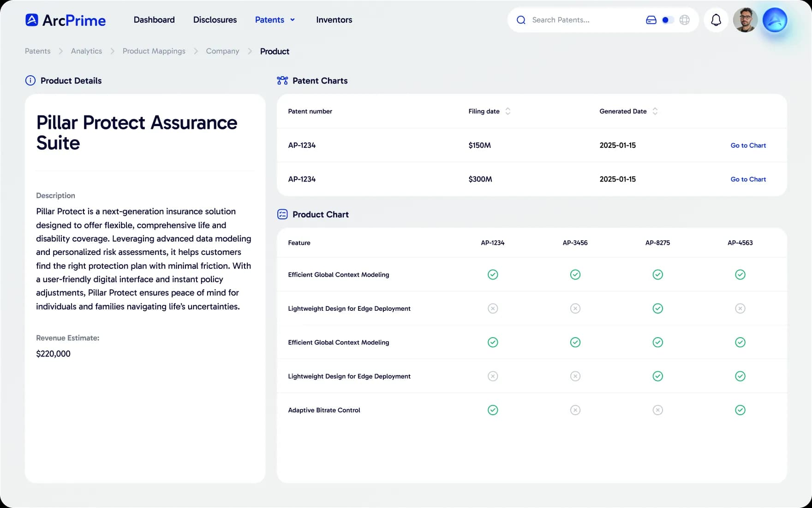Viewport: 812px width, 508px height.
Task: Click the ArcPrime logo
Action: click(x=65, y=20)
